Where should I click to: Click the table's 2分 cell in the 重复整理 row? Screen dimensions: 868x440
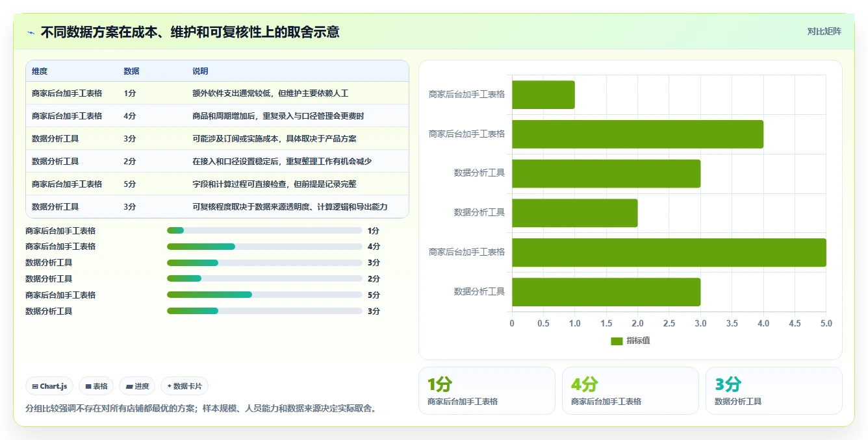(130, 162)
